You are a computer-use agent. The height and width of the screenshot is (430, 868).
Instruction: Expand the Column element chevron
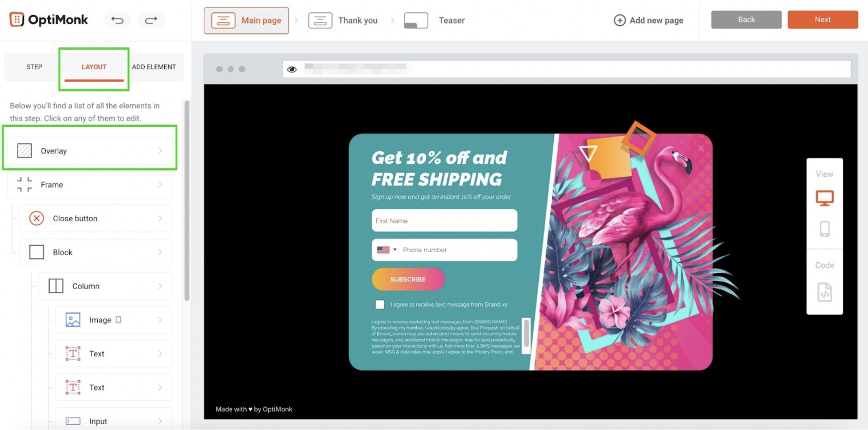[160, 286]
